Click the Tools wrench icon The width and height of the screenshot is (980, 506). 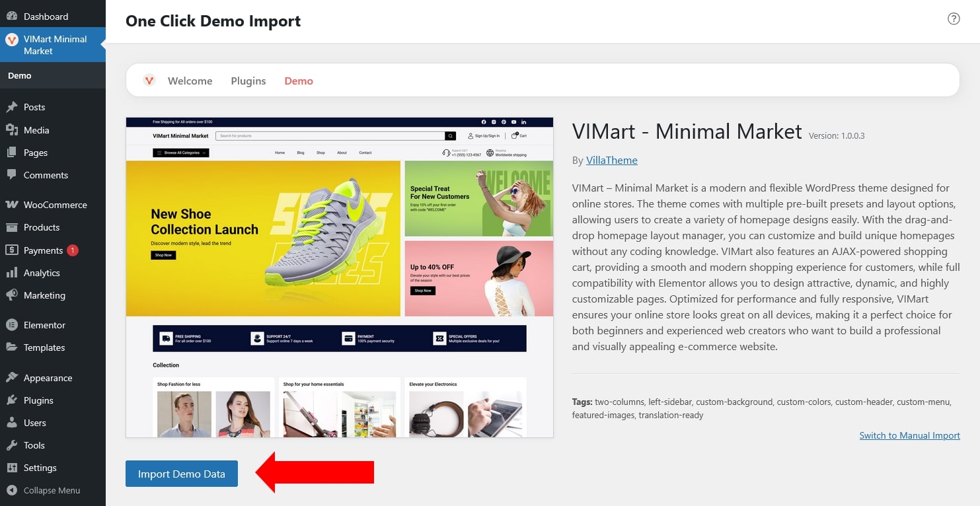pyautogui.click(x=11, y=445)
